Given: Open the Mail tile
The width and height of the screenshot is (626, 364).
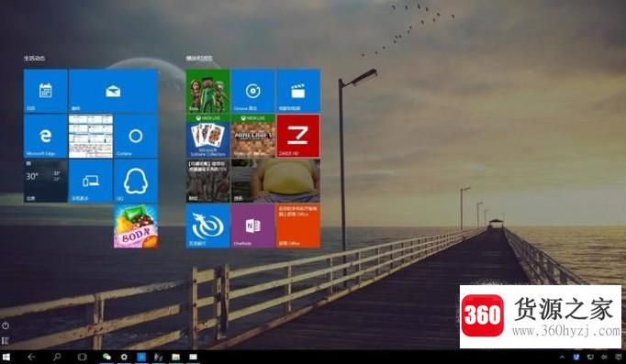Looking at the screenshot, I should point(114,91).
